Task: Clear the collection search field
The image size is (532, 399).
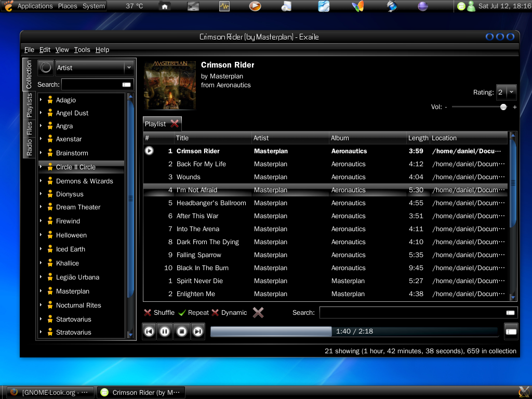Action: (x=127, y=85)
